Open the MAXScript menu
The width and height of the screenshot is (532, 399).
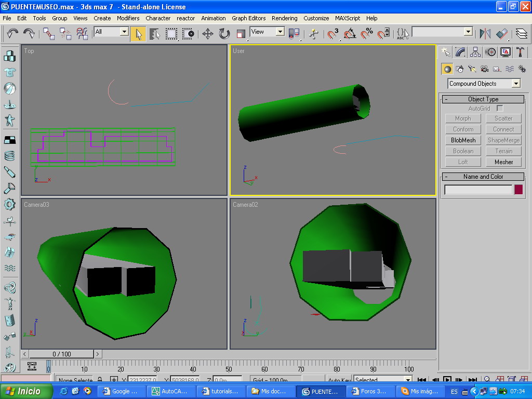pyautogui.click(x=348, y=18)
